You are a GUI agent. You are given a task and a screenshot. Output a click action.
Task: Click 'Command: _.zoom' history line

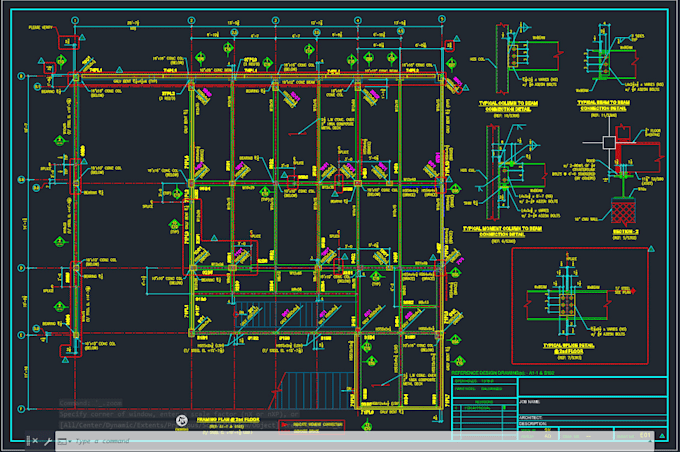point(91,403)
